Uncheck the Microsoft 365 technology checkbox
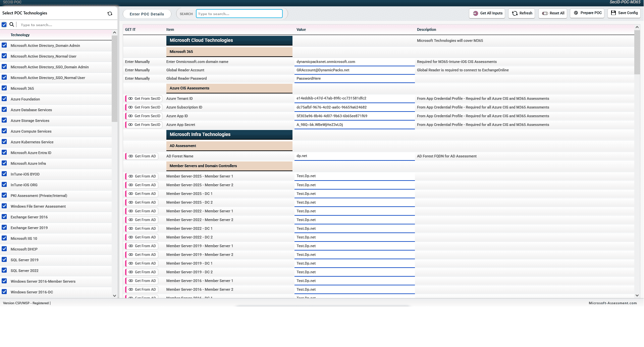 (4, 88)
